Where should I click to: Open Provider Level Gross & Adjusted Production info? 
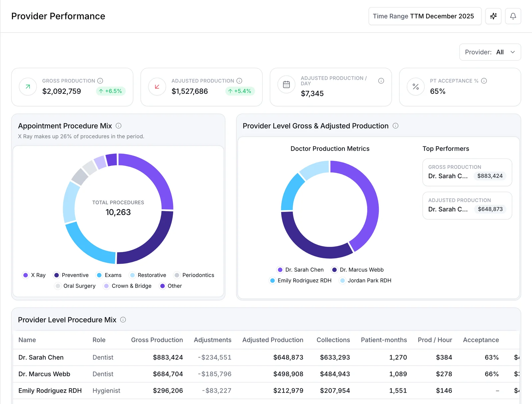click(x=395, y=126)
